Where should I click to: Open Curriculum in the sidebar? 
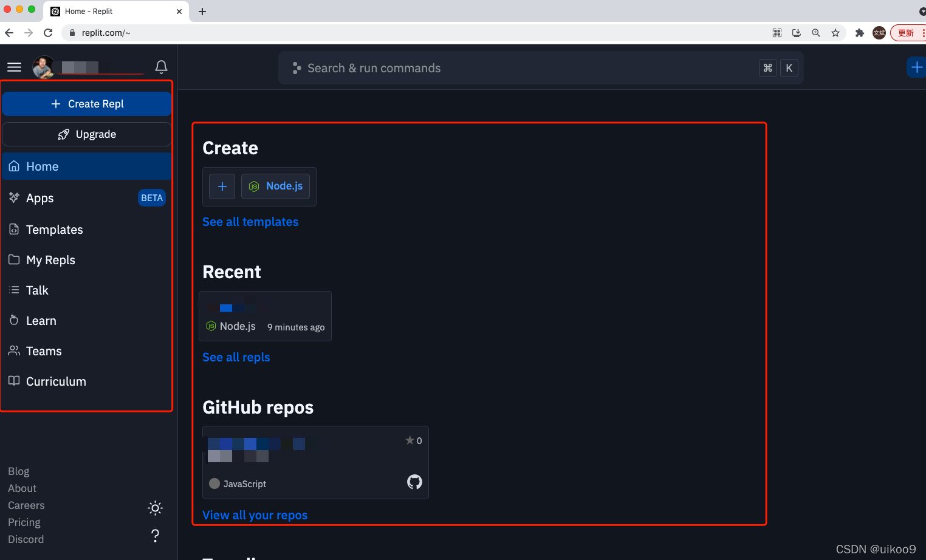click(x=87, y=381)
